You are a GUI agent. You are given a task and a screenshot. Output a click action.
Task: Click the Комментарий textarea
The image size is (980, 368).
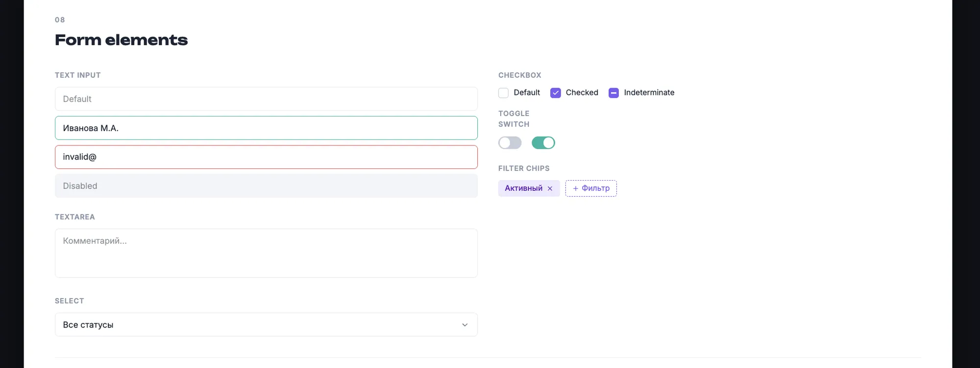click(266, 253)
